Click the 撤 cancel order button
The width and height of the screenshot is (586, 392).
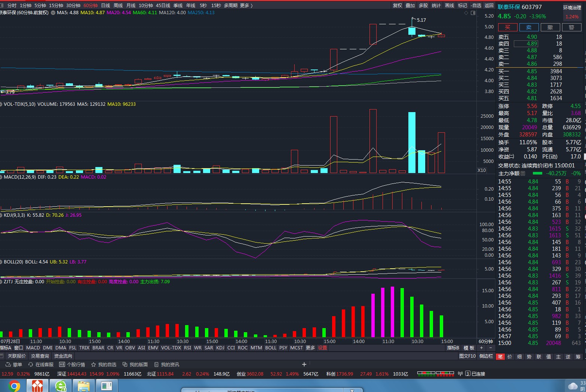tap(550, 27)
